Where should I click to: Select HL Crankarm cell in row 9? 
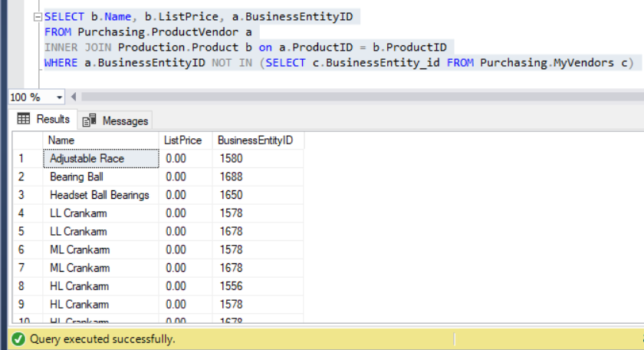[x=100, y=305]
